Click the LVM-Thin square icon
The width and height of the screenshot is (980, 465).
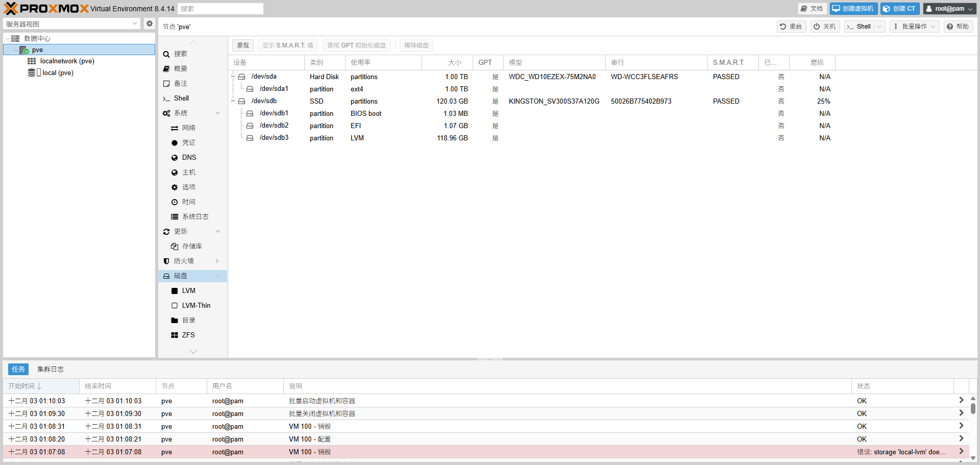tap(175, 306)
